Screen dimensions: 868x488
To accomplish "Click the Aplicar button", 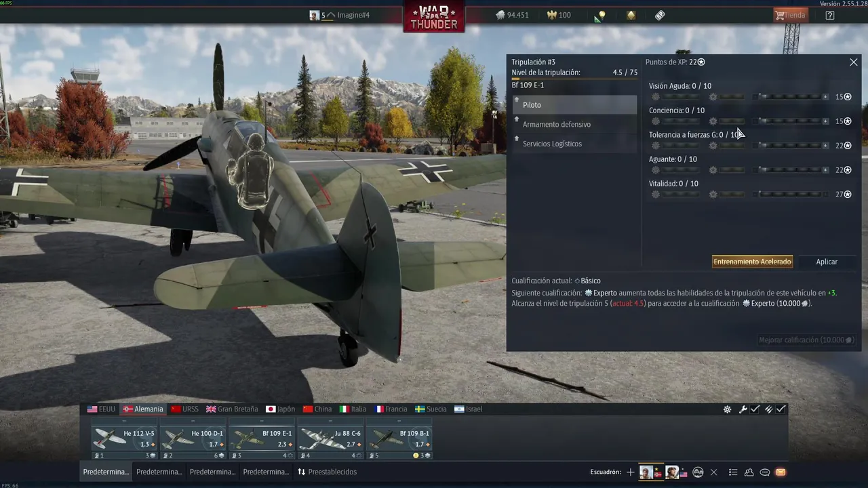I will [x=827, y=262].
